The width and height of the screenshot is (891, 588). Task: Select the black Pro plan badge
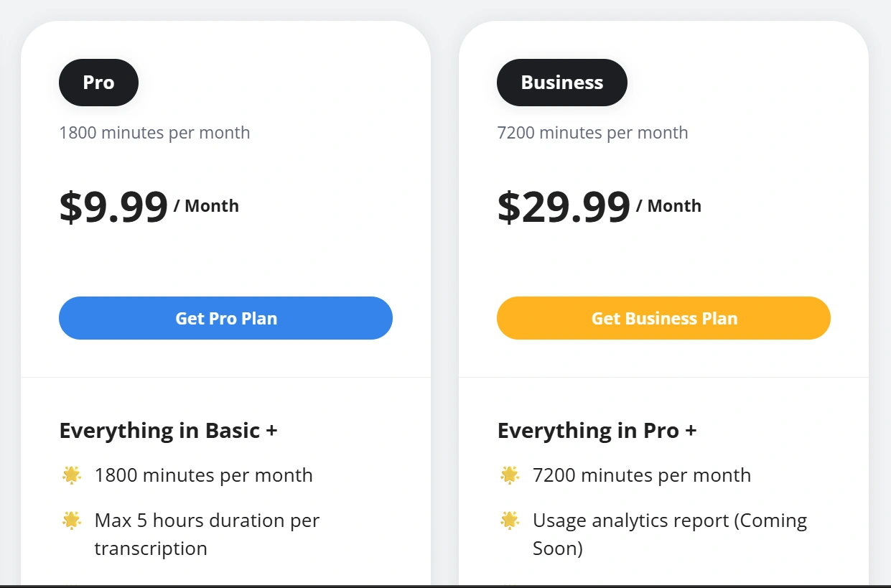pos(98,83)
